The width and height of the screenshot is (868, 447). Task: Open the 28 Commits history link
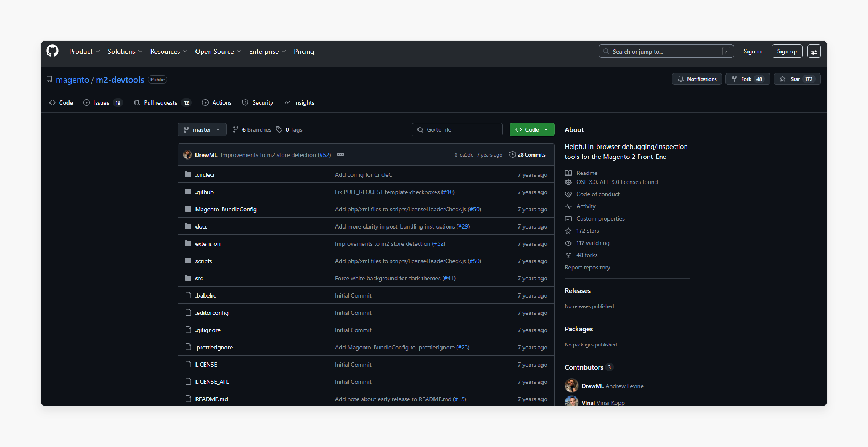(x=527, y=155)
